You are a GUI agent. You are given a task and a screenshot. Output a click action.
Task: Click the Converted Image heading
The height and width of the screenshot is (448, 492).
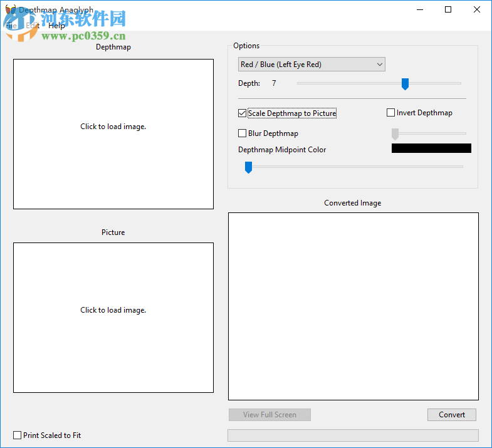coord(353,203)
